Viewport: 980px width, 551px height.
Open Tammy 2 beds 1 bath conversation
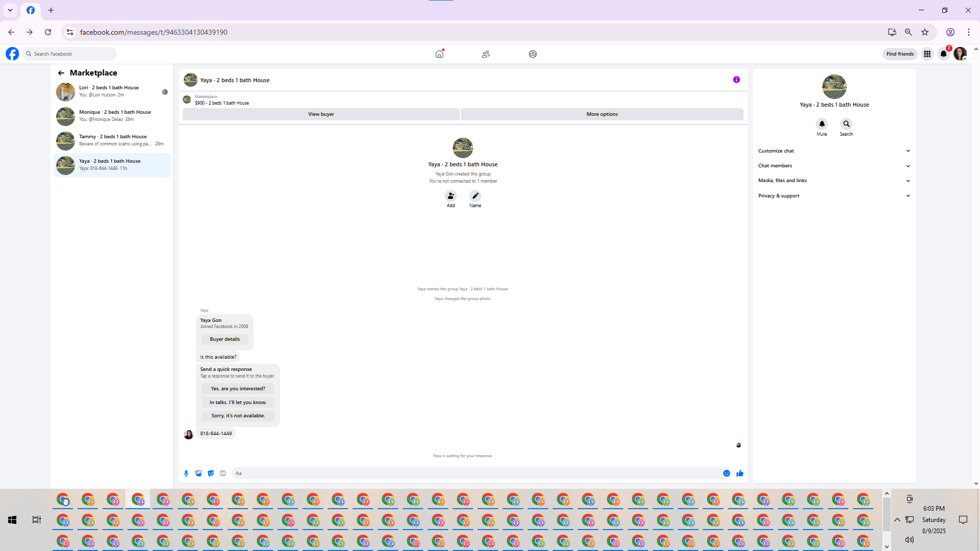point(112,140)
